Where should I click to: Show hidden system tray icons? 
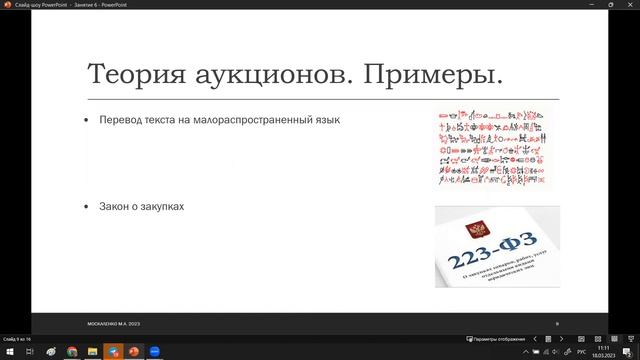(526, 352)
